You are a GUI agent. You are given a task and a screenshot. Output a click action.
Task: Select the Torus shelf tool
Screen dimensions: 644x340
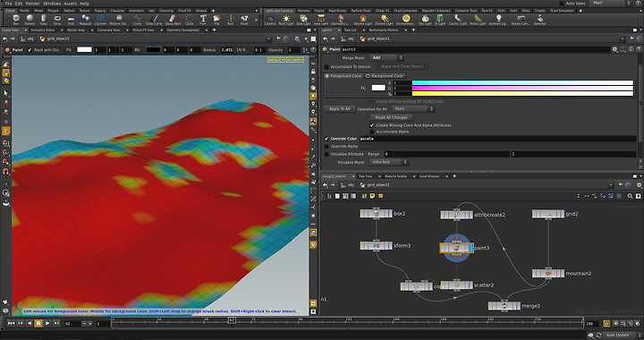click(57, 20)
